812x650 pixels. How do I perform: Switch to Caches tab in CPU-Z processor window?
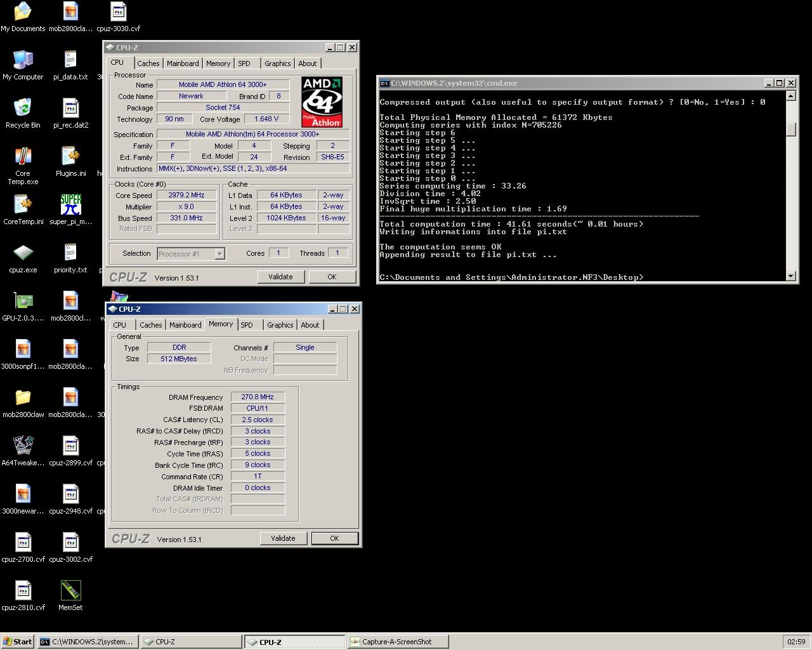pos(148,63)
